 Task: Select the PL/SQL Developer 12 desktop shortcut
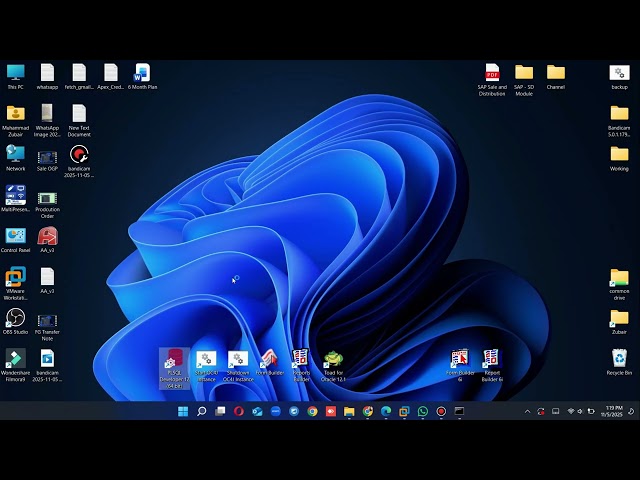[x=175, y=368]
